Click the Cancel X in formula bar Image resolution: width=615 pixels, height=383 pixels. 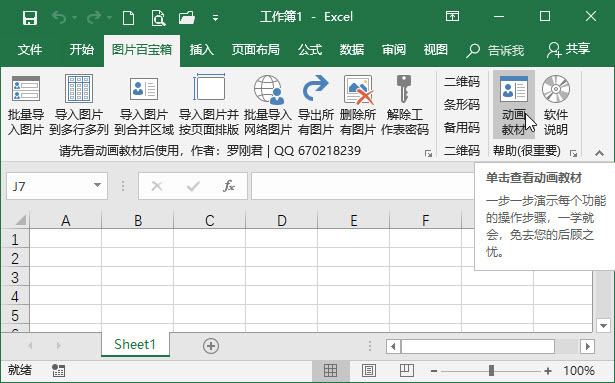click(x=157, y=186)
